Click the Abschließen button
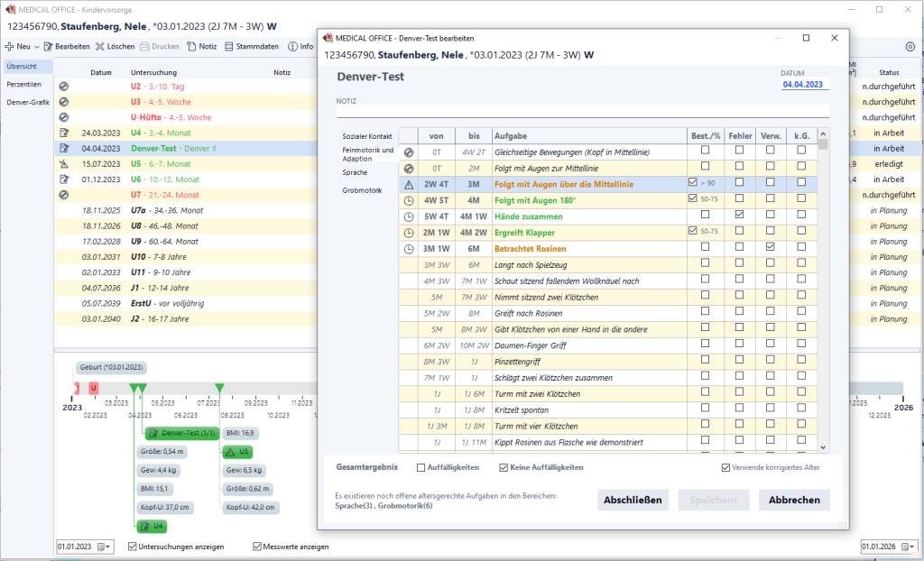The height and width of the screenshot is (561, 924). click(633, 500)
